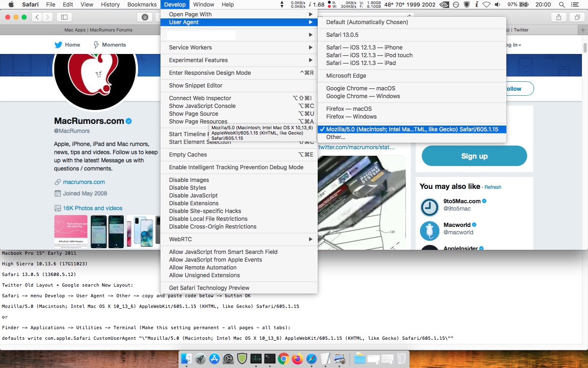Open the Apple menu
The width and height of the screenshot is (588, 368).
[11, 4]
